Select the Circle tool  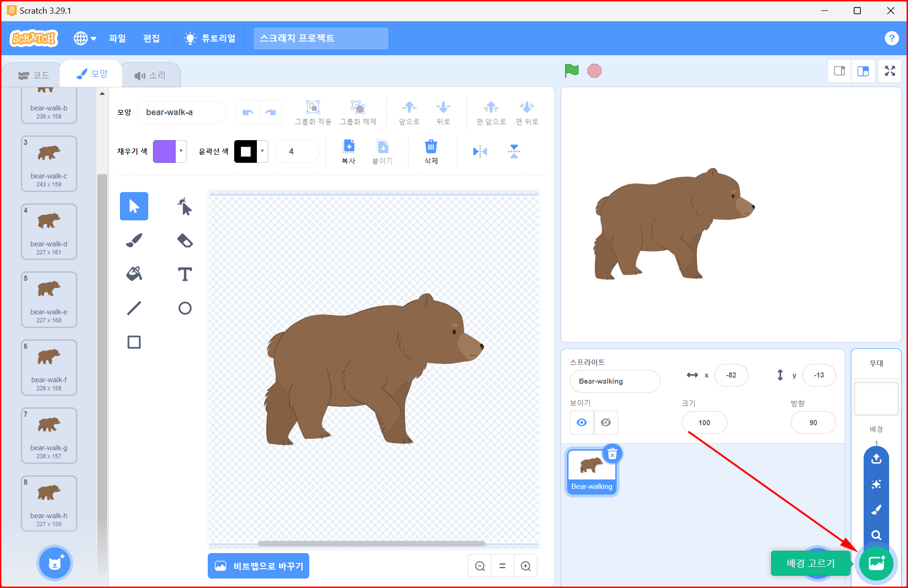point(185,308)
